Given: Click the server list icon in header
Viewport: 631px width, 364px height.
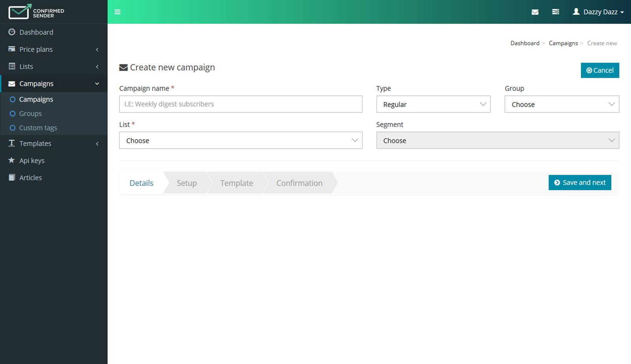Looking at the screenshot, I should [555, 12].
